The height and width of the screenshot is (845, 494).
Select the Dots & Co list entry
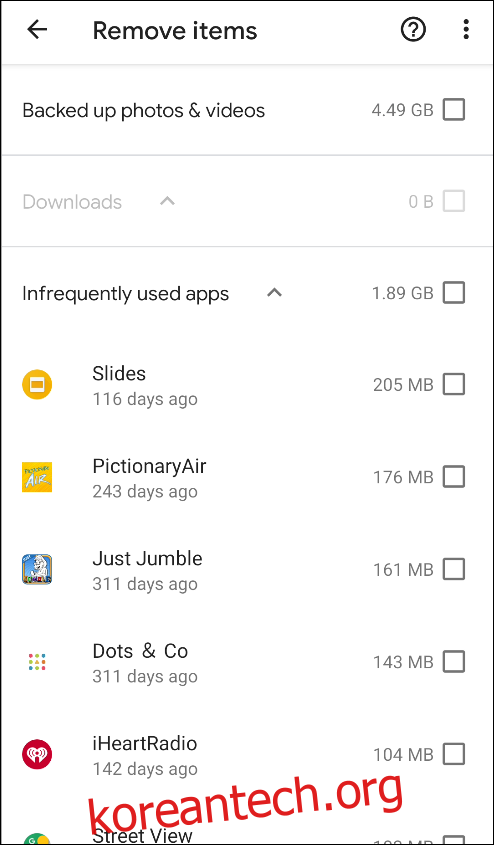(x=247, y=661)
